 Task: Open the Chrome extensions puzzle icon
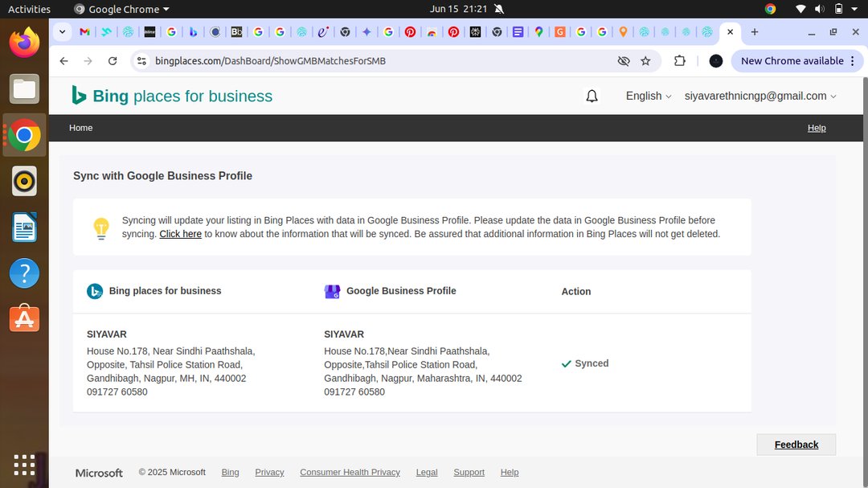point(680,61)
